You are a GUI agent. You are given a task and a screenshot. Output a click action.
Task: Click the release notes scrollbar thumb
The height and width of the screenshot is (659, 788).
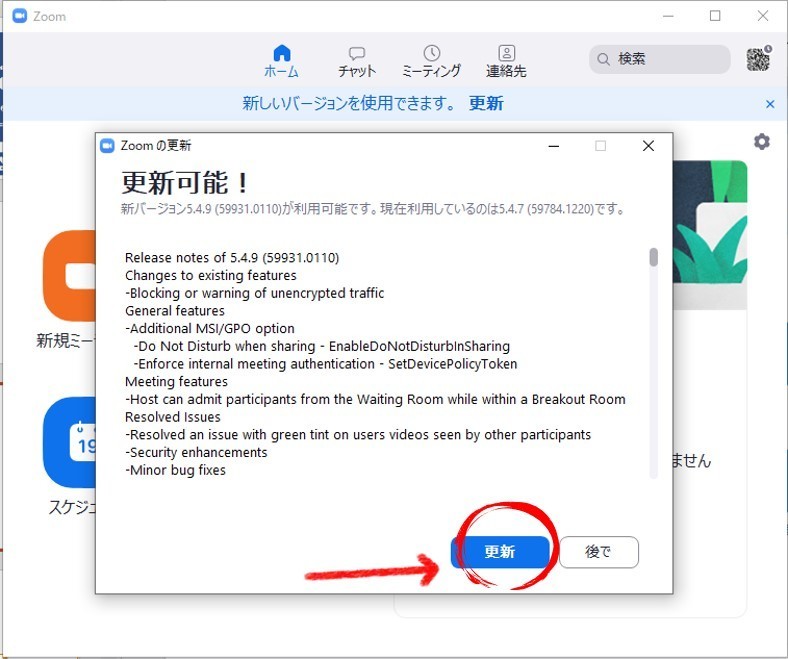pos(654,258)
